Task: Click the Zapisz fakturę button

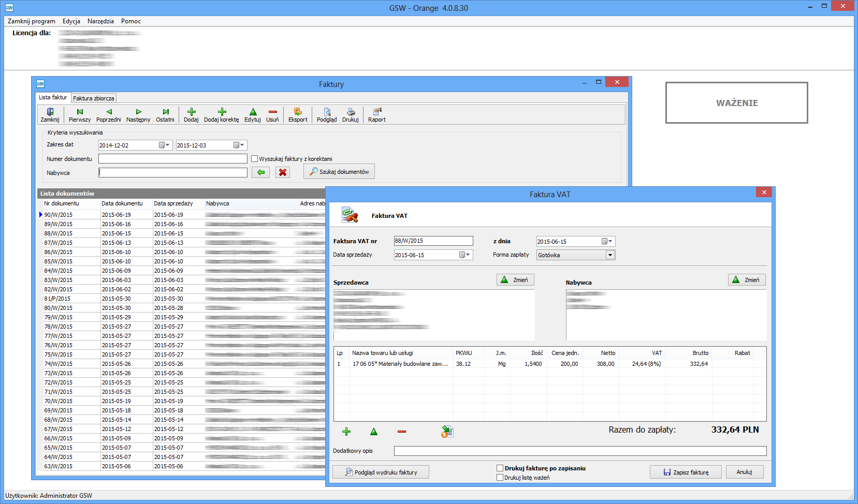Action: (686, 472)
